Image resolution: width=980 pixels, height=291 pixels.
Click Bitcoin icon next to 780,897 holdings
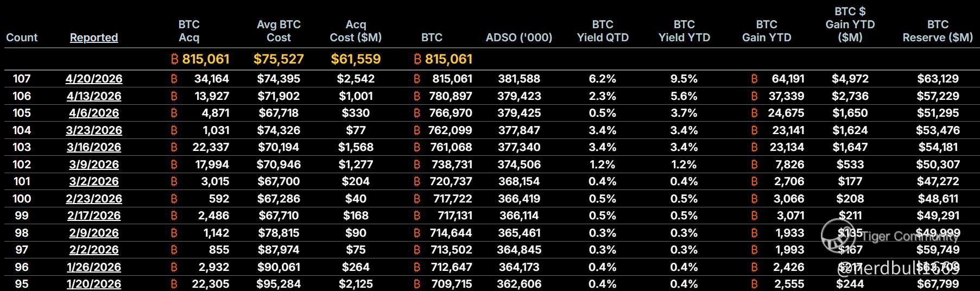pos(417,96)
